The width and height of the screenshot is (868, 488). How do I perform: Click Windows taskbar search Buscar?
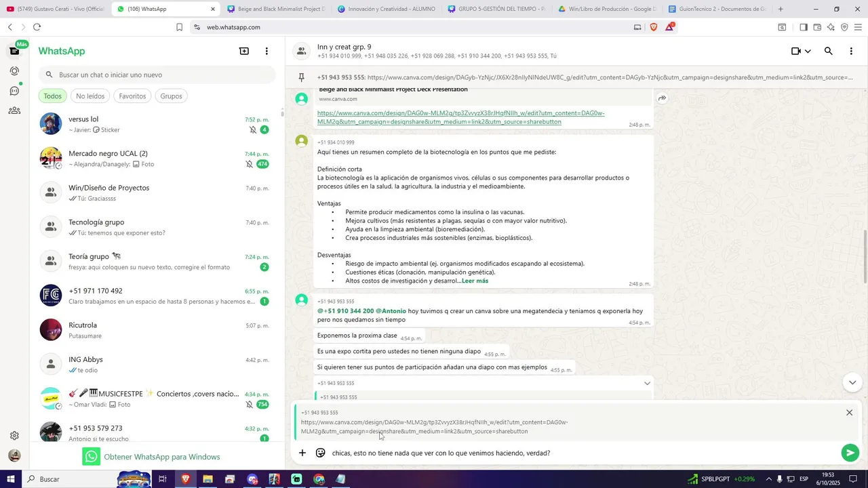pyautogui.click(x=68, y=479)
